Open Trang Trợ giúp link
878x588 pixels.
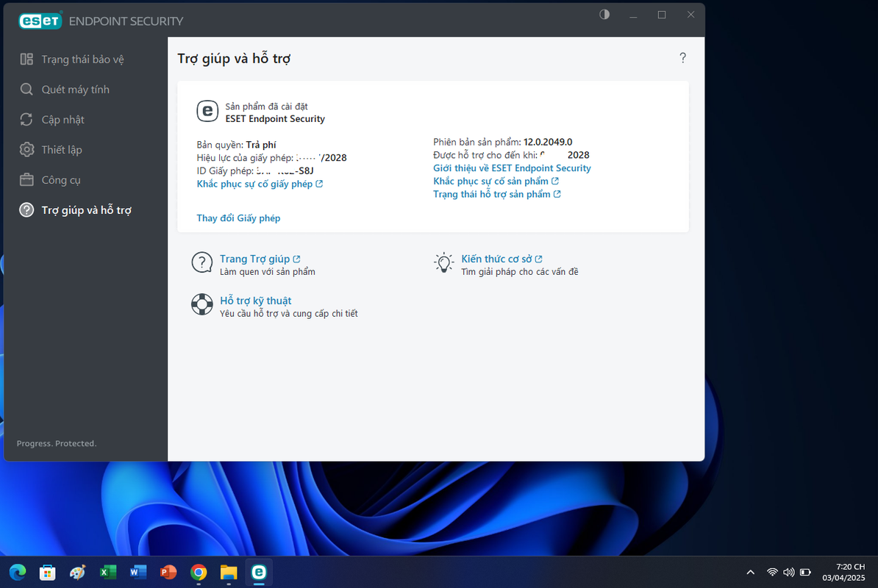(260, 259)
